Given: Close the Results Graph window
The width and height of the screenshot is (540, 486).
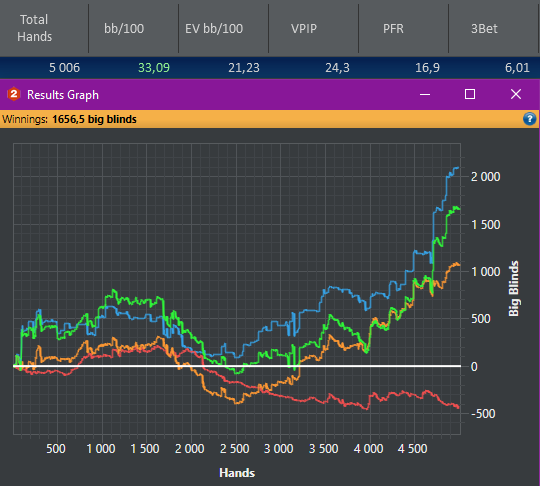Looking at the screenshot, I should coord(516,94).
